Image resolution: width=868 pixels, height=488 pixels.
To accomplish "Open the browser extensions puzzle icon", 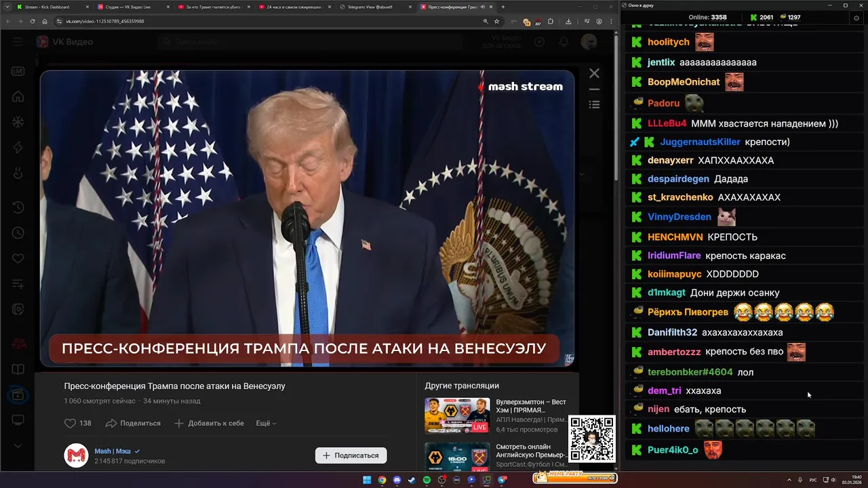I will coord(550,21).
